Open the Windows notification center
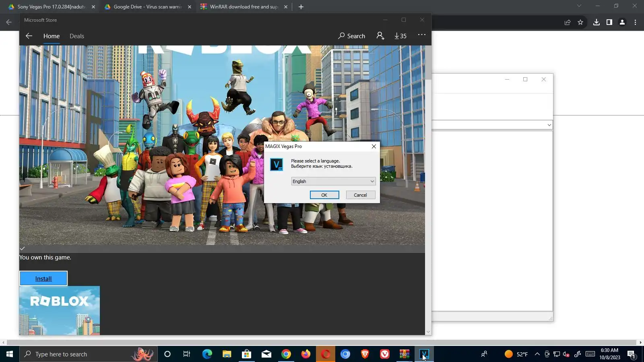The width and height of the screenshot is (644, 362). click(631, 354)
